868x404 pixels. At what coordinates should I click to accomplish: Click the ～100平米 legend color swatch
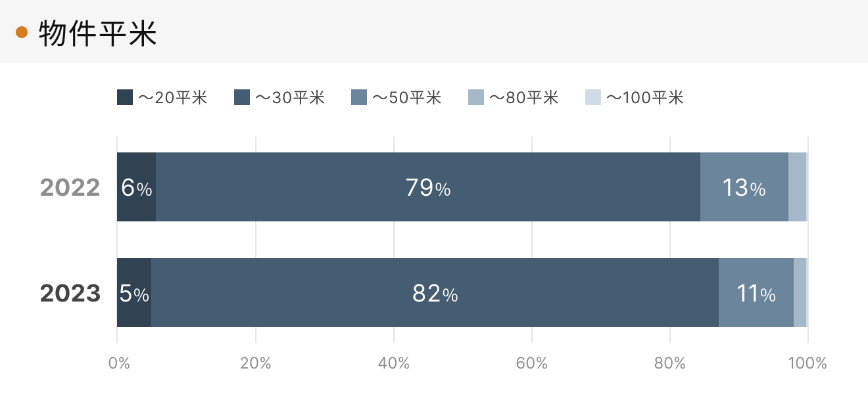593,97
